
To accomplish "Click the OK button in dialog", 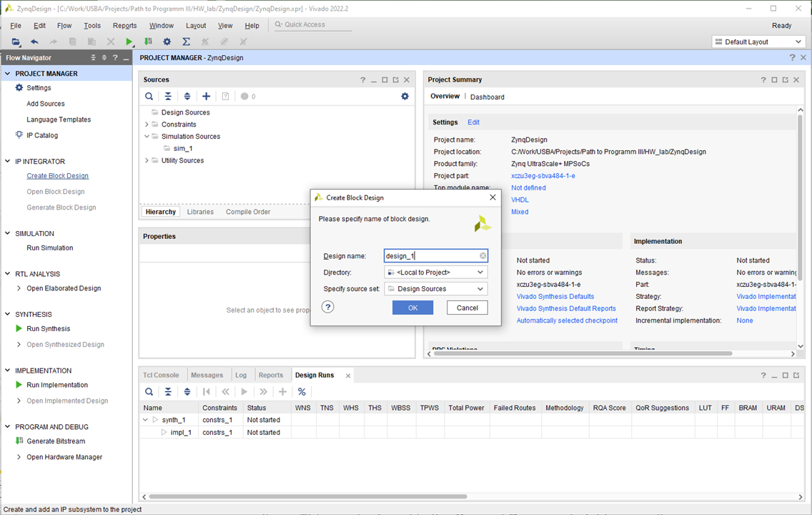I will click(412, 308).
